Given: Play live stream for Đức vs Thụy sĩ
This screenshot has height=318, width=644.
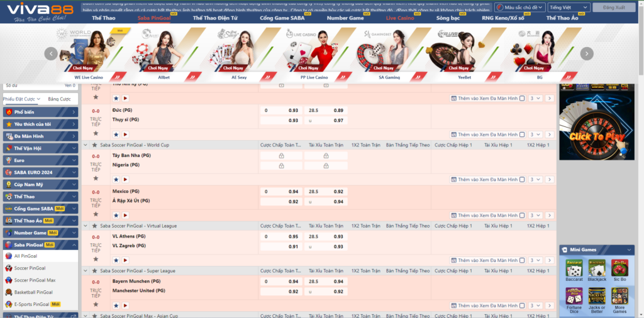Looking at the screenshot, I should click(x=125, y=134).
